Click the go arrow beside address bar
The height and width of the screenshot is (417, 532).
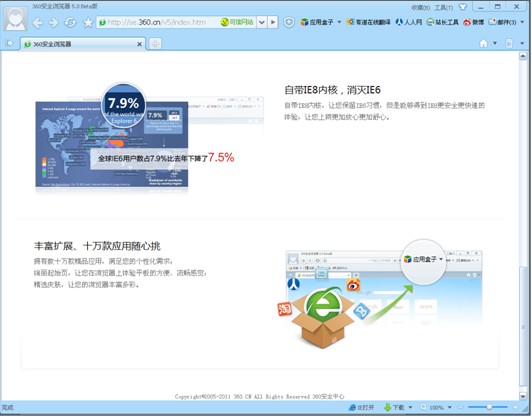click(x=273, y=22)
